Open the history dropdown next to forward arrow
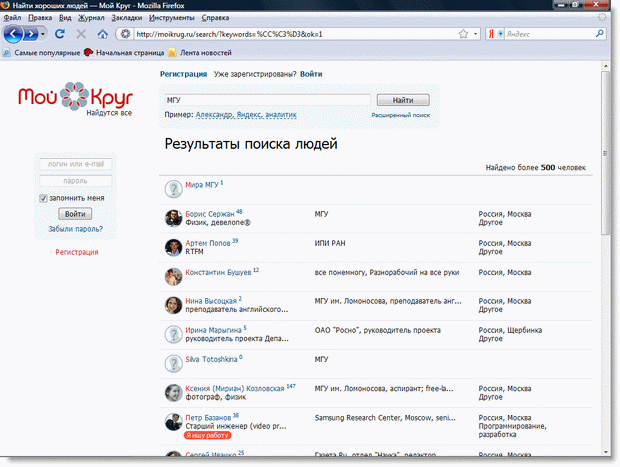This screenshot has width=620, height=467. pos(43,34)
